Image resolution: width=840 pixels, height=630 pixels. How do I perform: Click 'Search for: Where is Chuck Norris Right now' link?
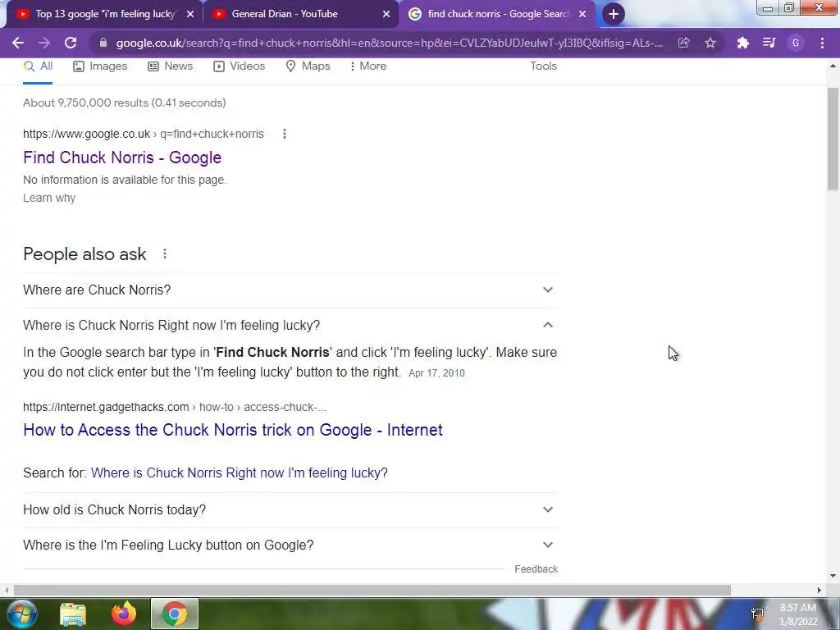click(x=239, y=473)
